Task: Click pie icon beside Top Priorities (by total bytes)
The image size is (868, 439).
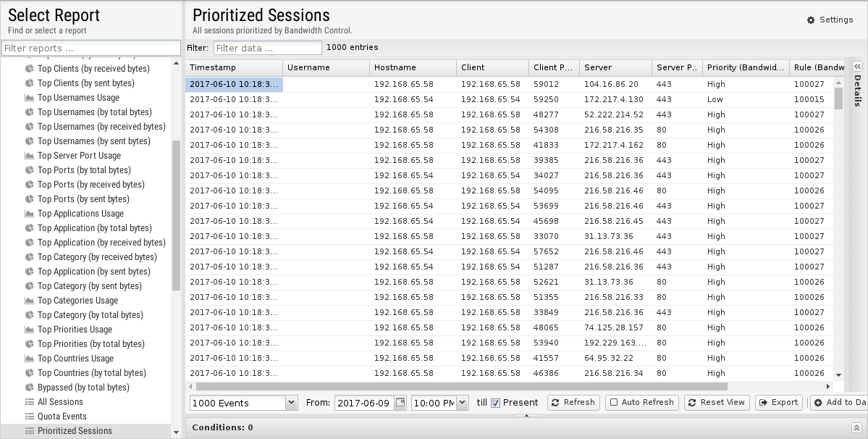Action: click(x=30, y=344)
